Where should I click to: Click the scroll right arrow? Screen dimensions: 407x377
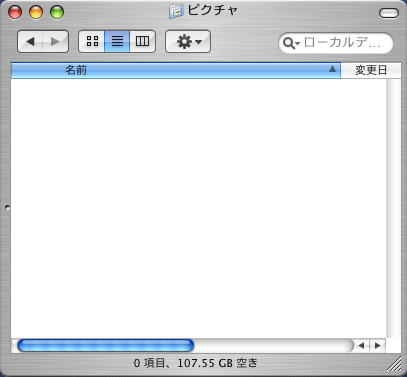pyautogui.click(x=377, y=346)
